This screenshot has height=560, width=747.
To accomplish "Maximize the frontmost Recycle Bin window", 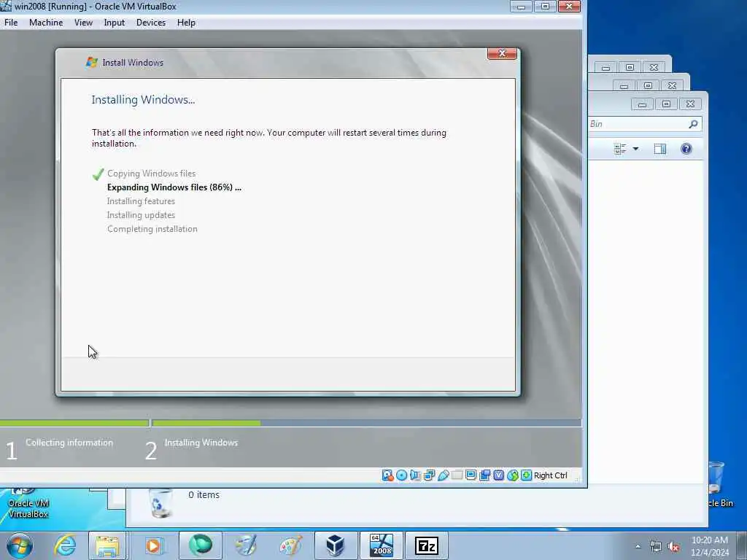I will tap(666, 104).
